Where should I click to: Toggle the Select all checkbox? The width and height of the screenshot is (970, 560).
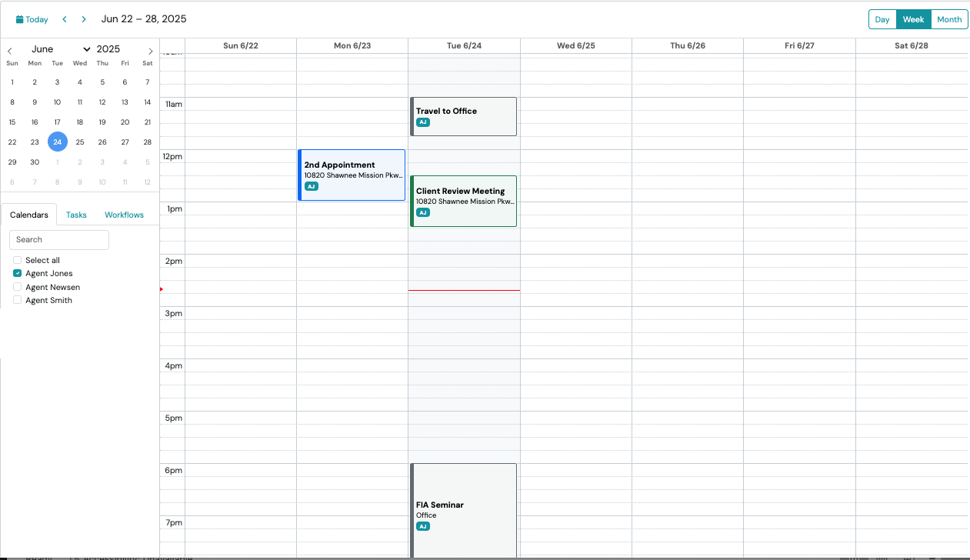[x=18, y=260]
